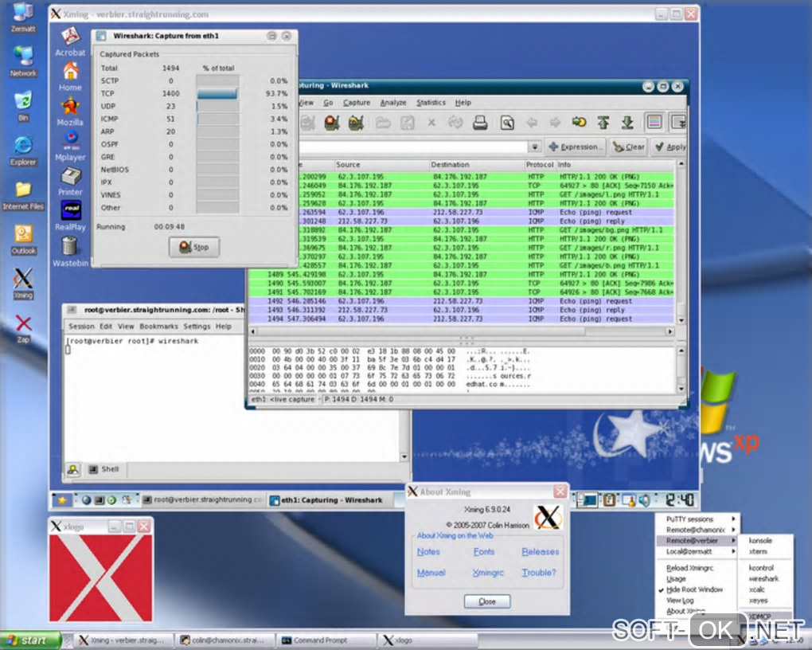Open the Releases link in About Xming
This screenshot has width=812, height=650.
point(540,552)
